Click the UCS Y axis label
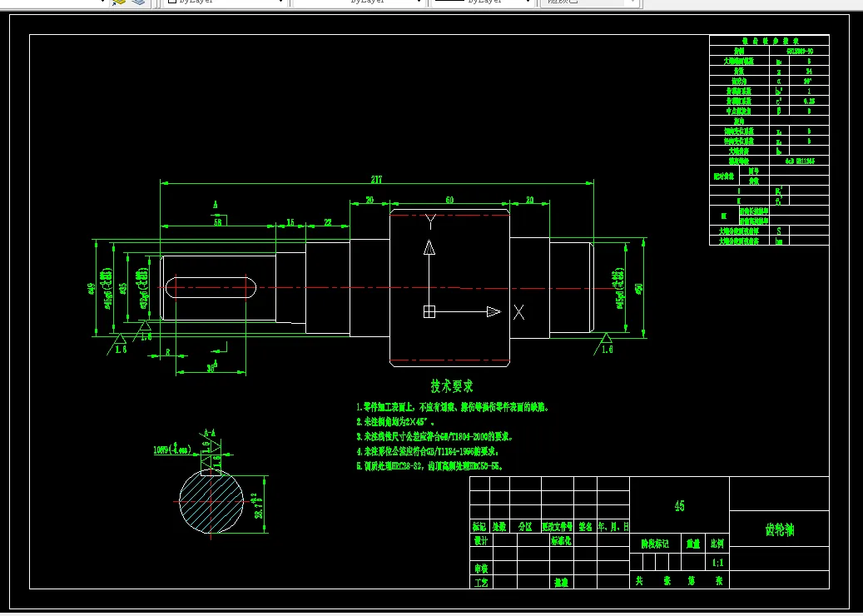The width and height of the screenshot is (863, 616). pos(431,222)
